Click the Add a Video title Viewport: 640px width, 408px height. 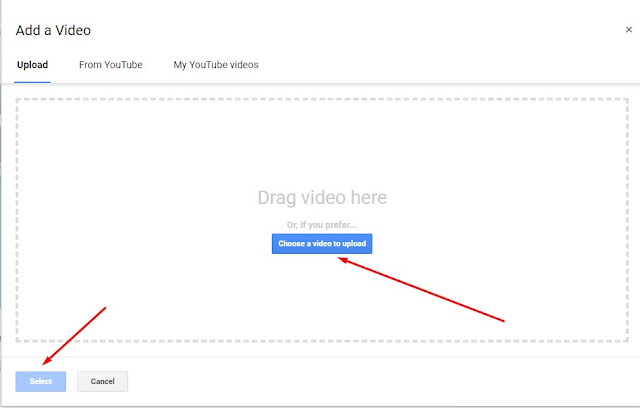[53, 30]
